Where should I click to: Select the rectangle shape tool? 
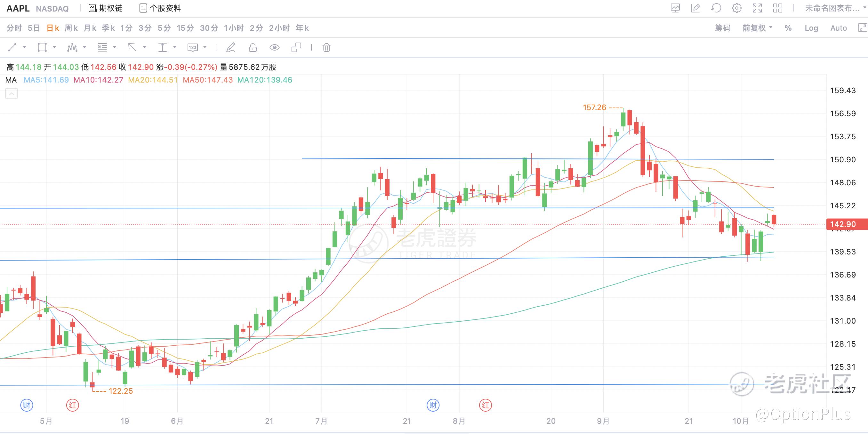42,47
